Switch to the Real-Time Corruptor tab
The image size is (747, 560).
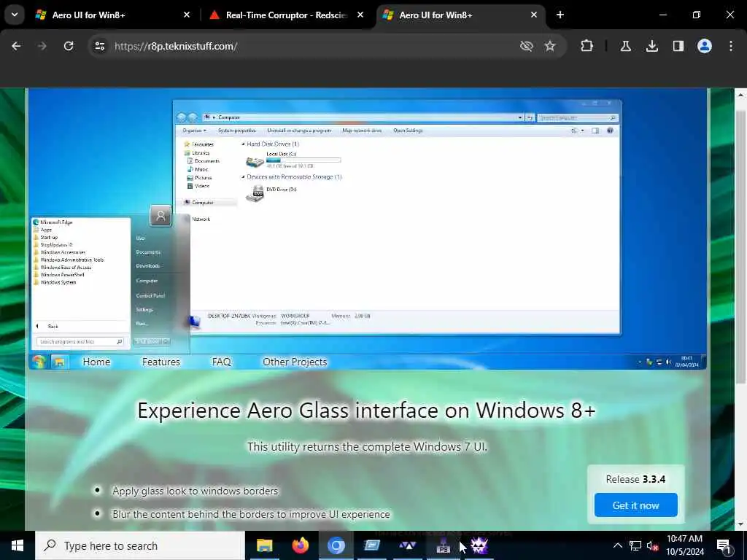pos(286,15)
